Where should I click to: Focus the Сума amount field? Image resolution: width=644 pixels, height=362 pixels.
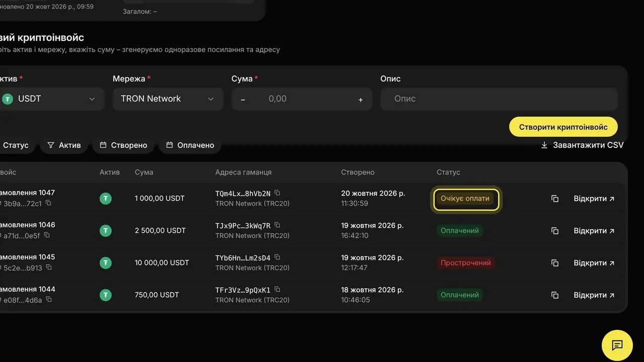[x=302, y=99]
